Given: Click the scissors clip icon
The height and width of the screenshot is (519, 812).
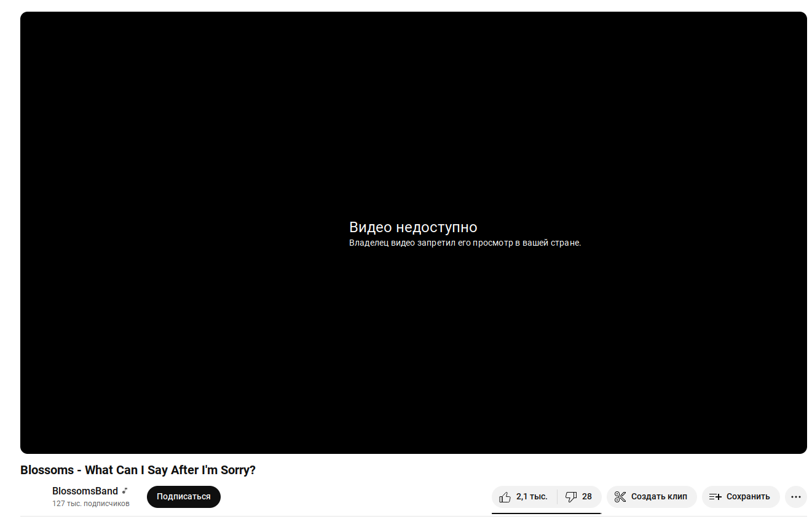Looking at the screenshot, I should pyautogui.click(x=620, y=497).
